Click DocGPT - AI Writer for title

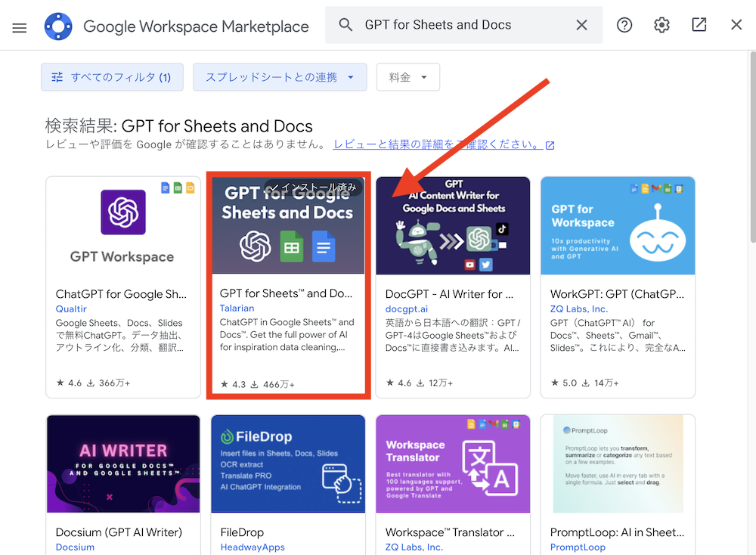pos(449,294)
